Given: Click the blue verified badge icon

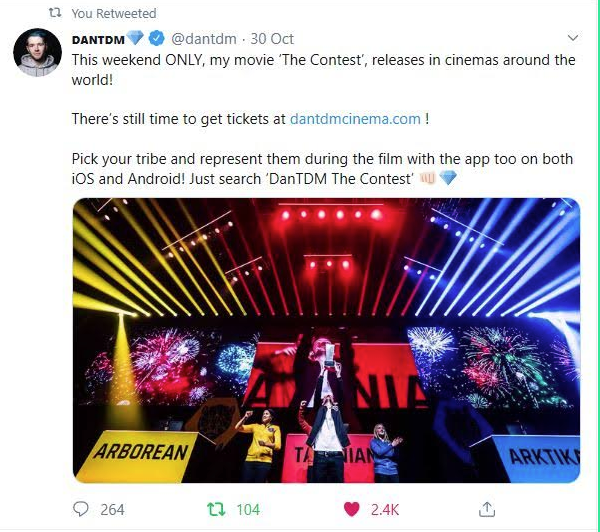Looking at the screenshot, I should click(x=157, y=38).
